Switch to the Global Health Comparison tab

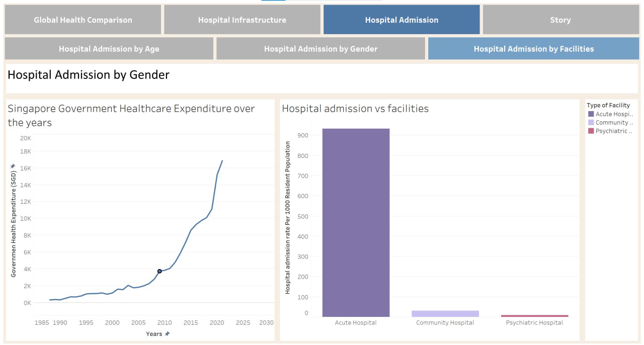(x=83, y=20)
